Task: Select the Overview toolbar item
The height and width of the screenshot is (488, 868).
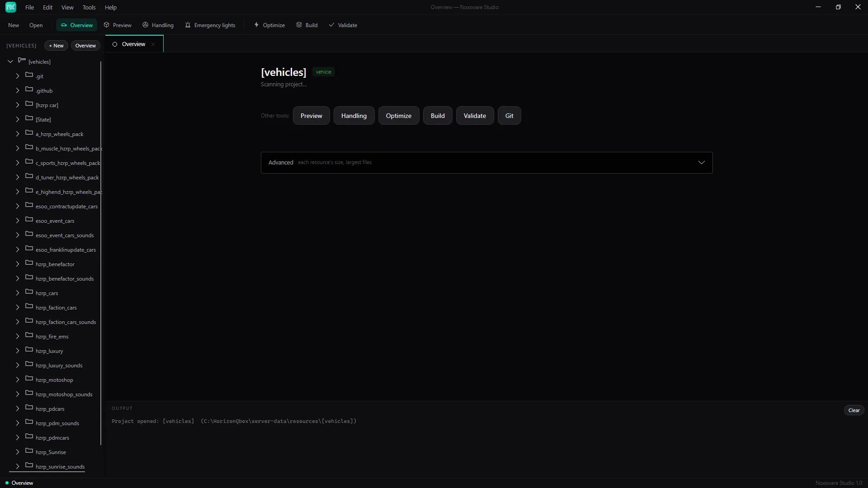Action: (x=77, y=25)
